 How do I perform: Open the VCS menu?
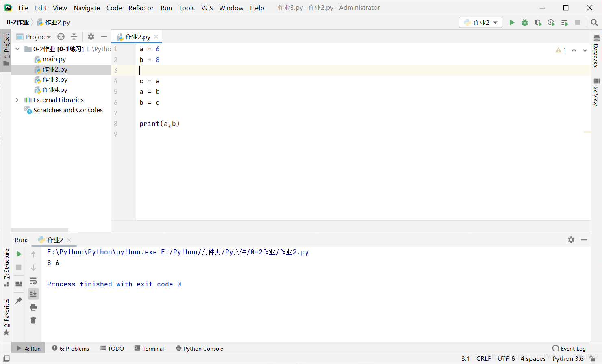click(207, 8)
